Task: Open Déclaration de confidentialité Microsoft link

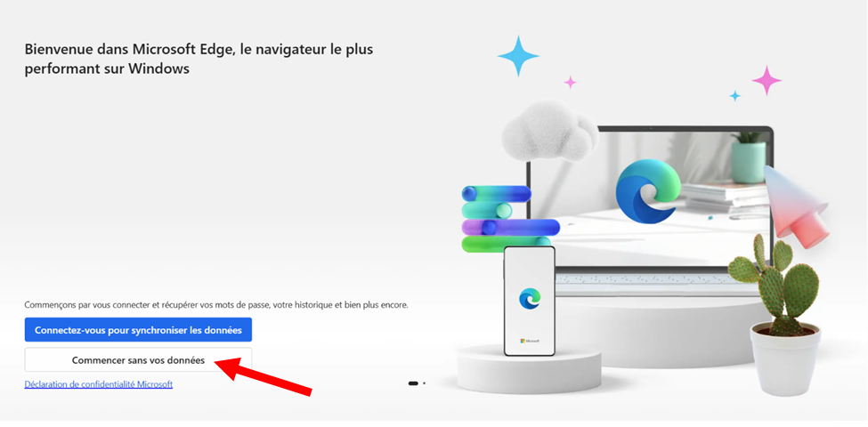Action: [99, 384]
